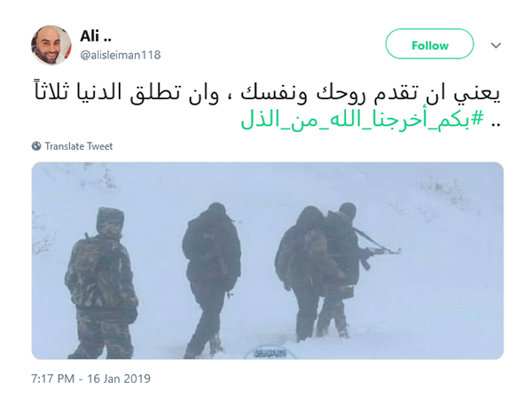Click the hooded figure beside the rifleman
Viewport: 532px width, 397px height.
click(x=303, y=271)
